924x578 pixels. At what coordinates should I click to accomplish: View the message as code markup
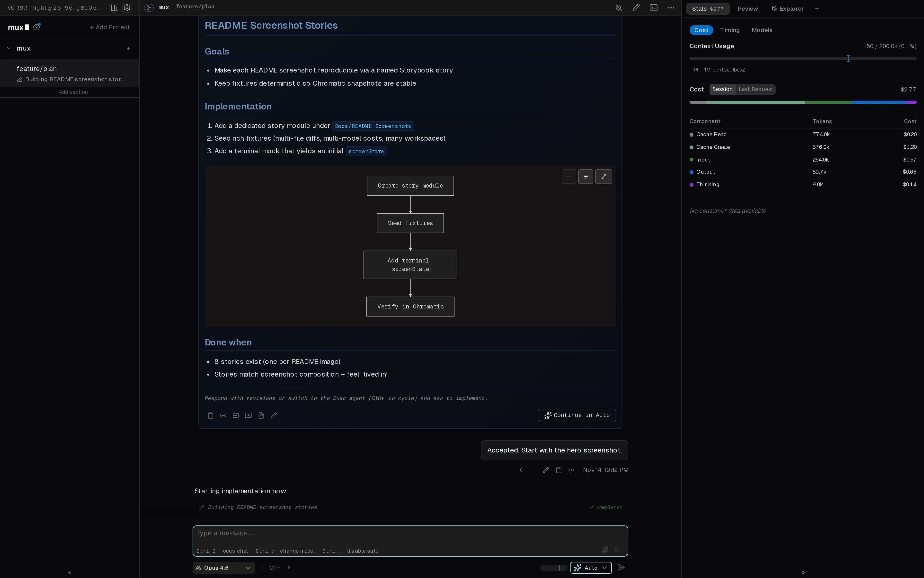coord(571,470)
